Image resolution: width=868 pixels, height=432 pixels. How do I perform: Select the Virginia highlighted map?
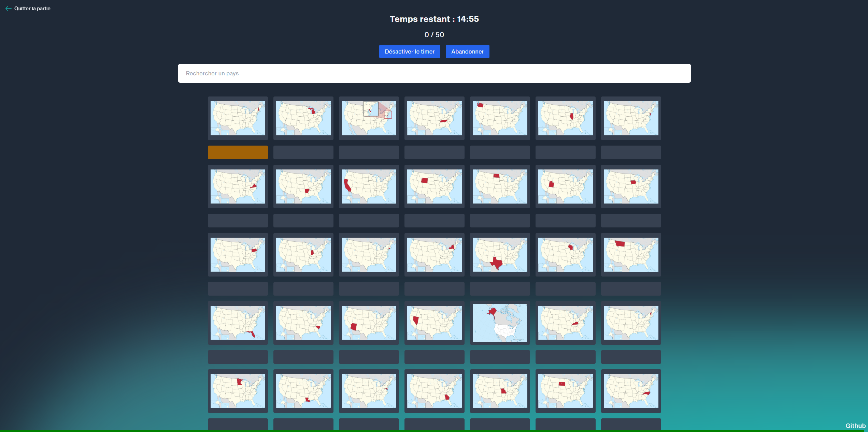click(238, 187)
